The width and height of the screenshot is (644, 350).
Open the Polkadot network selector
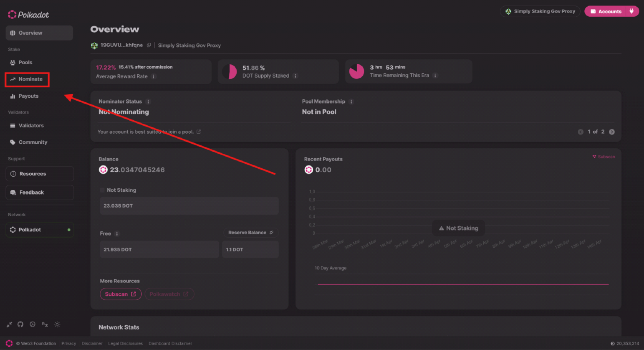click(x=39, y=230)
